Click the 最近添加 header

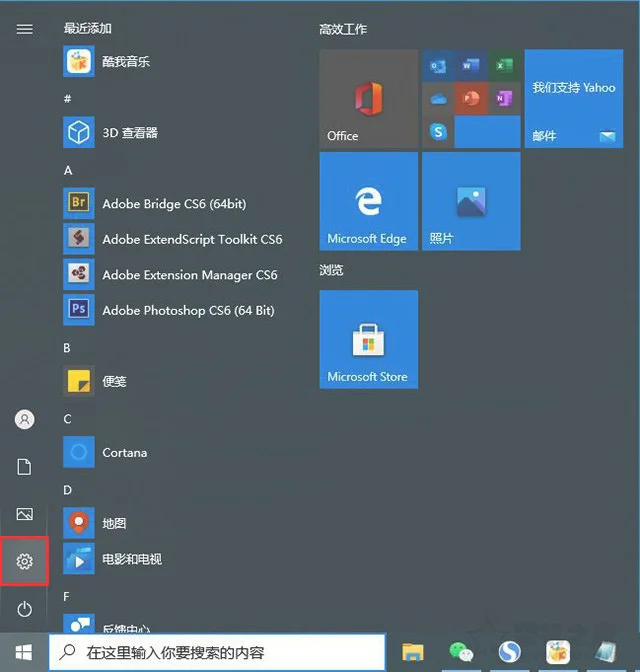(x=88, y=29)
